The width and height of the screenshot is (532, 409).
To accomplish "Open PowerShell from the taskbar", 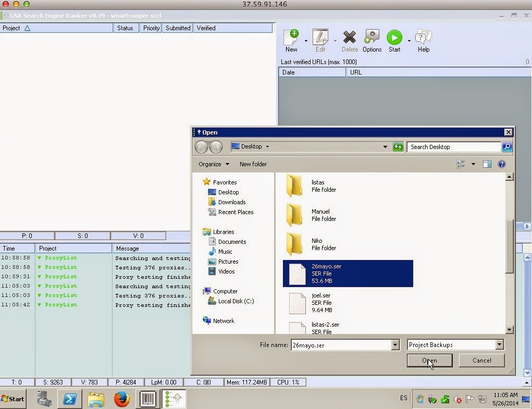I will (x=69, y=399).
